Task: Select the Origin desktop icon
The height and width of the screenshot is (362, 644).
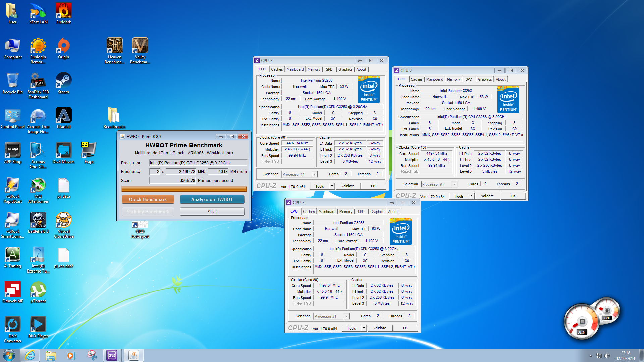Action: pyautogui.click(x=64, y=48)
